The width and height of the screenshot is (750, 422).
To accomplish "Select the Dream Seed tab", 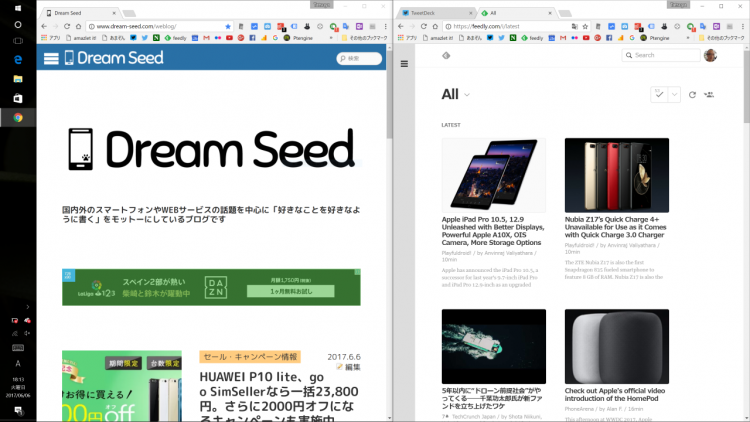I will pos(81,13).
